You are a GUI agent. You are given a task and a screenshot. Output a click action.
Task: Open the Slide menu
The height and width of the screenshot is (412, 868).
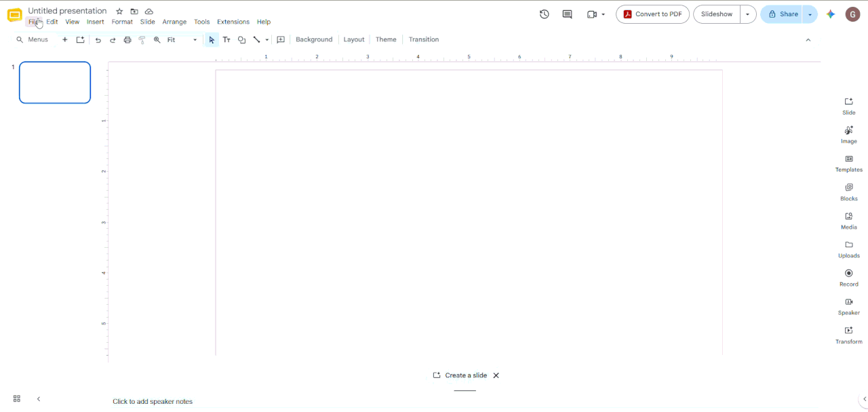148,22
